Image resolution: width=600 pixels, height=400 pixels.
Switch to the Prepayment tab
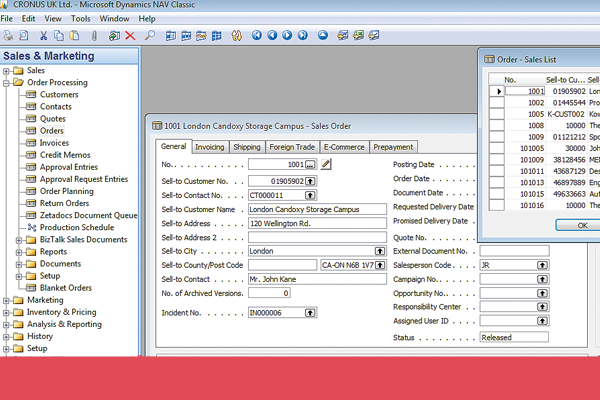pos(393,147)
